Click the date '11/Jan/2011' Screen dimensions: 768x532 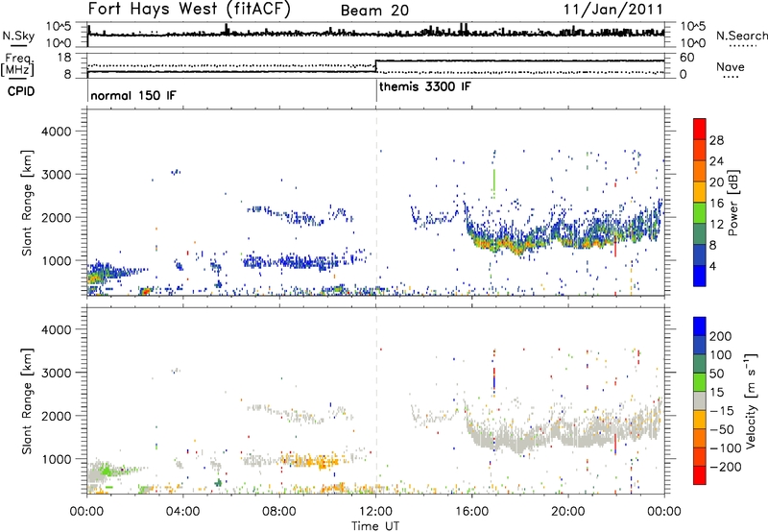[x=612, y=10]
